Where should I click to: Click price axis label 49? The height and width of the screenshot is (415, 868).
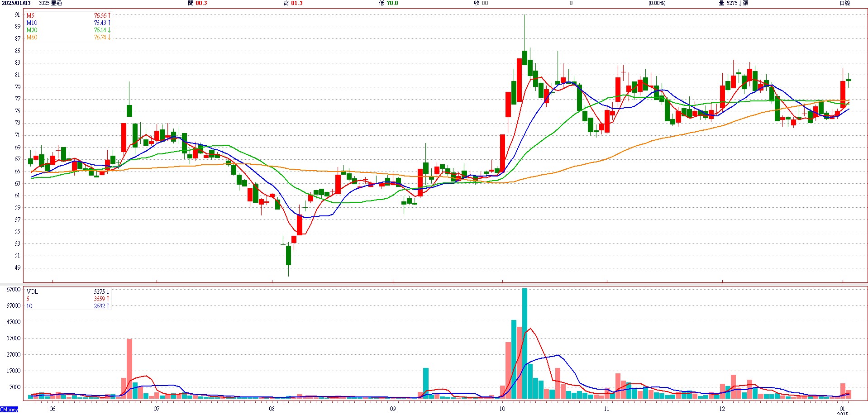[18, 267]
